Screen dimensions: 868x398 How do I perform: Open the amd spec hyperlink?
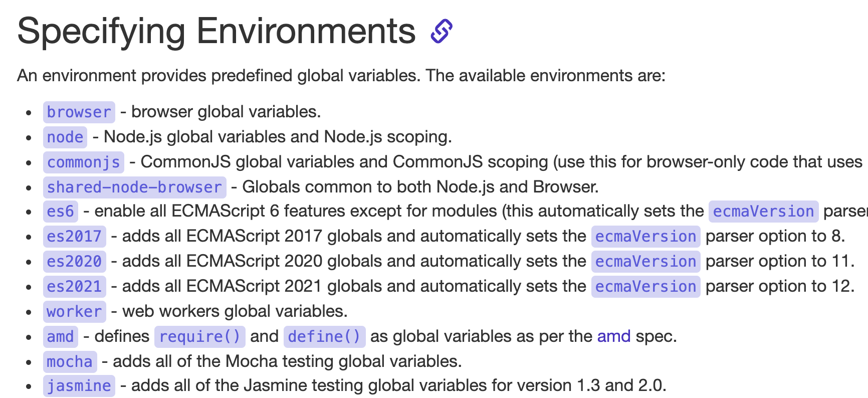(x=613, y=336)
